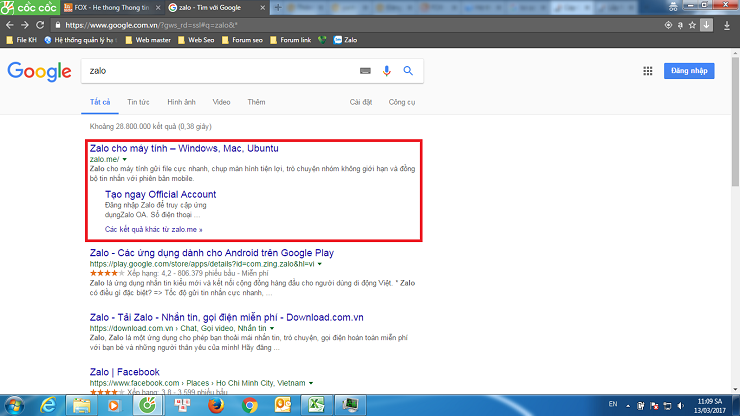Open the Web master bookmark folder

pyautogui.click(x=148, y=40)
